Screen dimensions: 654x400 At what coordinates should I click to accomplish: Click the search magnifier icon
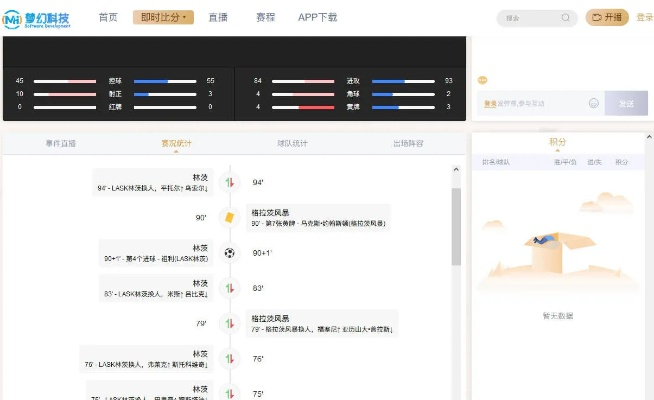point(566,17)
